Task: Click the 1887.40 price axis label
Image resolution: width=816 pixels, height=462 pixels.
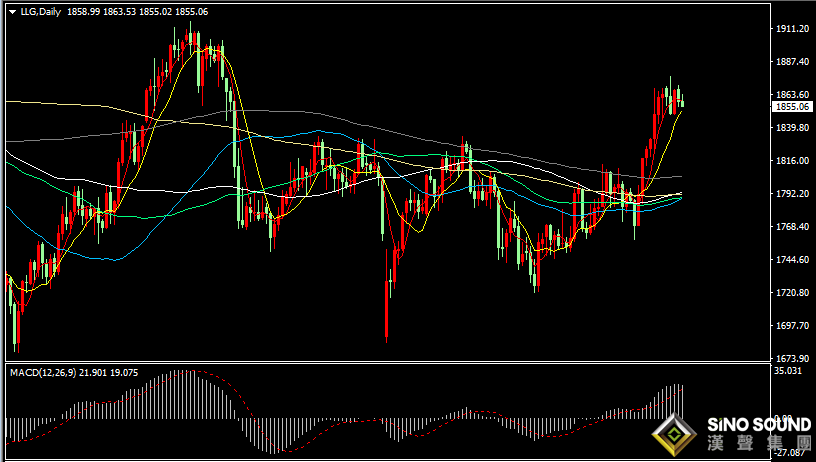Action: pyautogui.click(x=793, y=61)
